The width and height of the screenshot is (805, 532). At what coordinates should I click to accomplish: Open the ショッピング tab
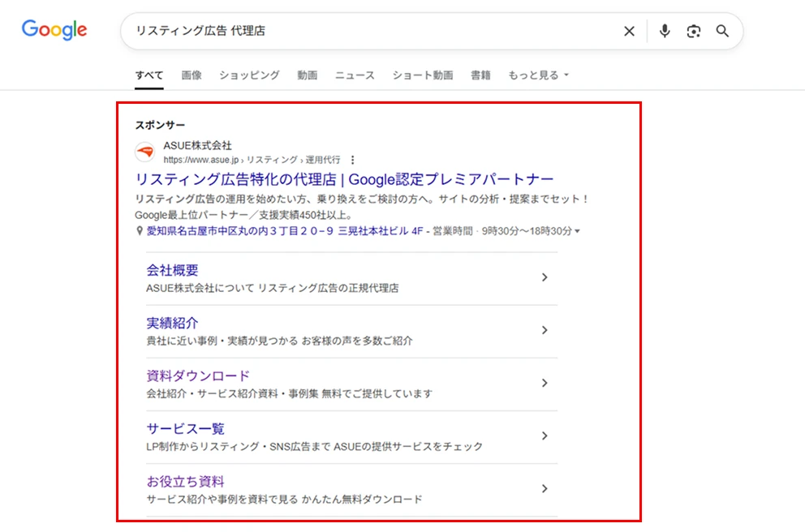coord(249,75)
